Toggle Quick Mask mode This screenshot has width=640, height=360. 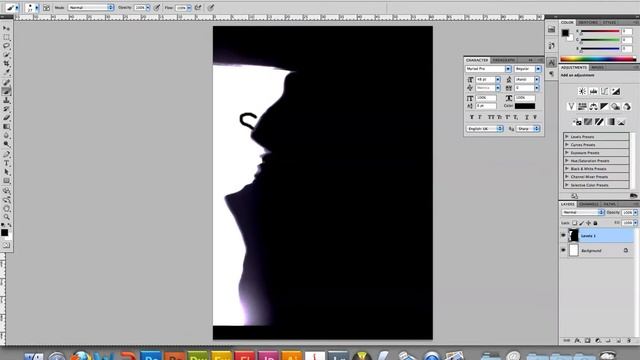point(6,245)
